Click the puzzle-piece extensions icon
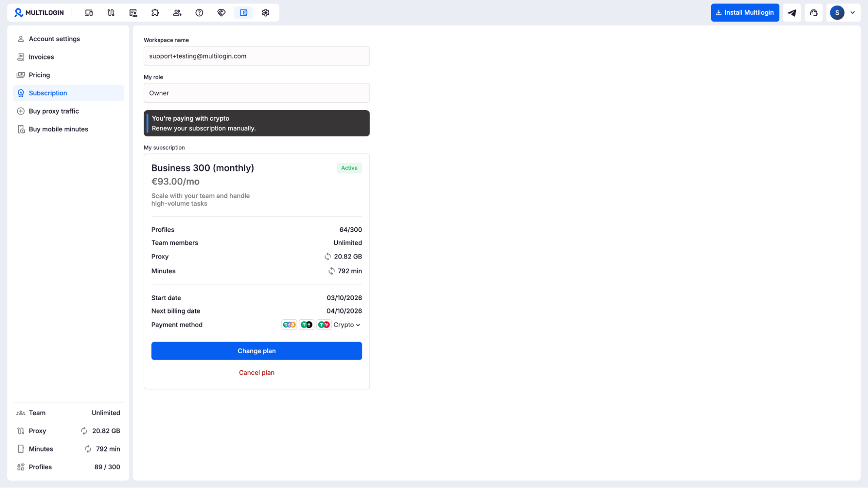 [x=155, y=13]
